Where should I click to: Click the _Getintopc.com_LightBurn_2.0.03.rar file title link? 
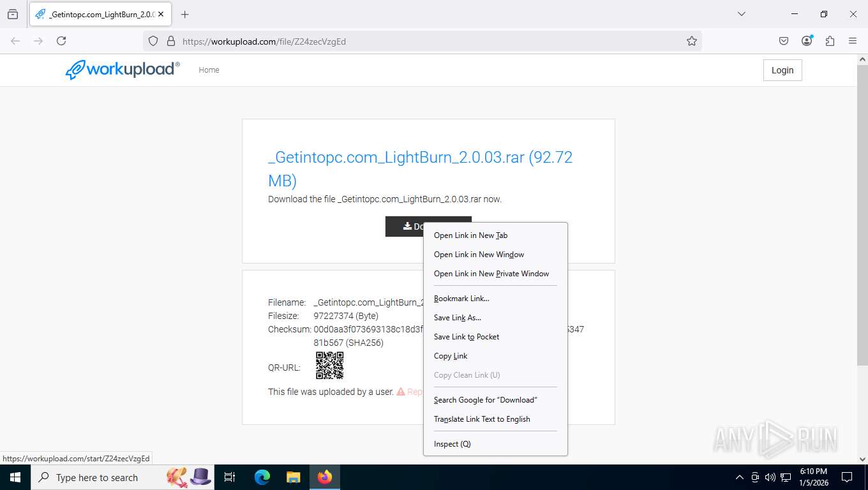pyautogui.click(x=420, y=168)
